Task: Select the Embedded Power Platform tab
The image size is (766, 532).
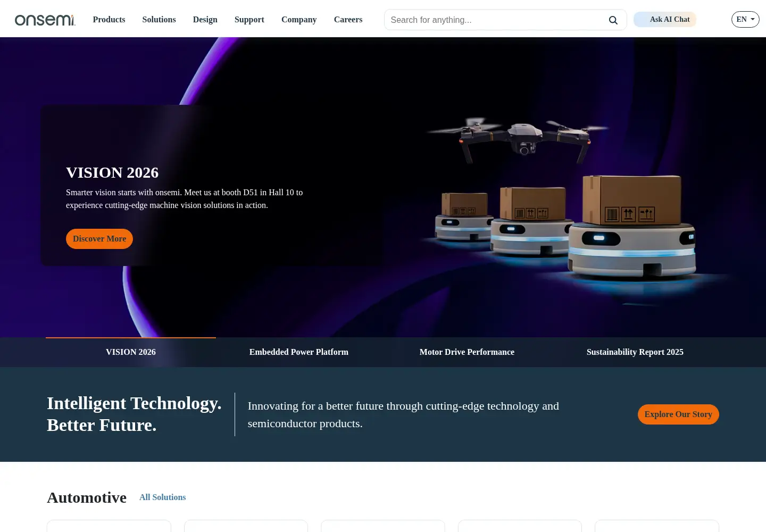Action: pos(299,352)
